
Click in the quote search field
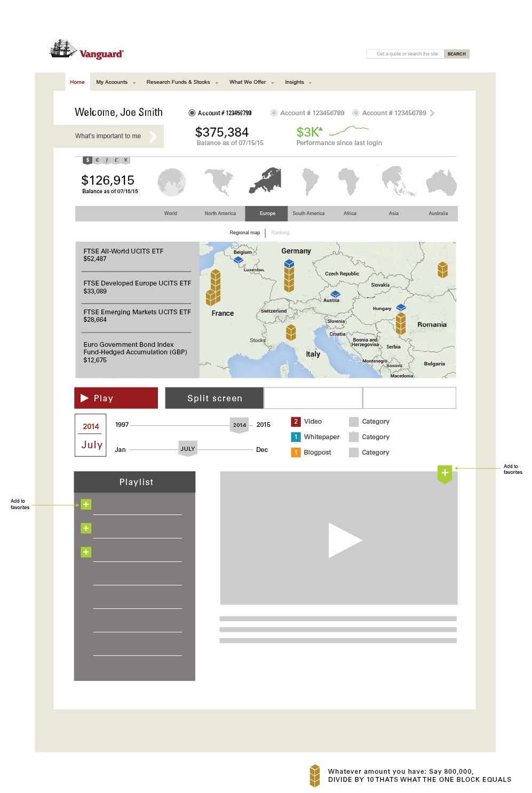pos(406,54)
